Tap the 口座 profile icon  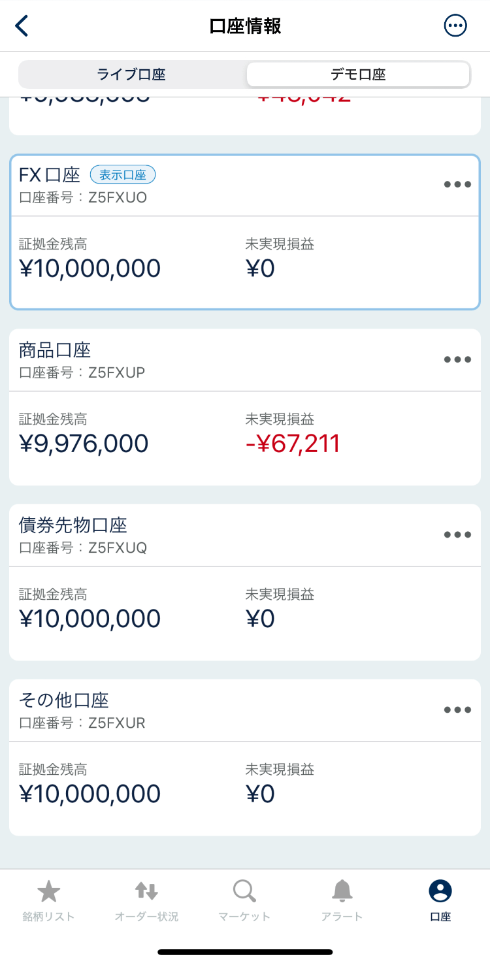(x=440, y=892)
